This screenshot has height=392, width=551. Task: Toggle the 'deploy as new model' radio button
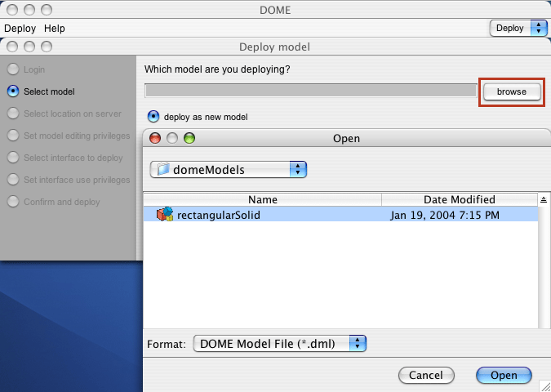pyautogui.click(x=153, y=116)
